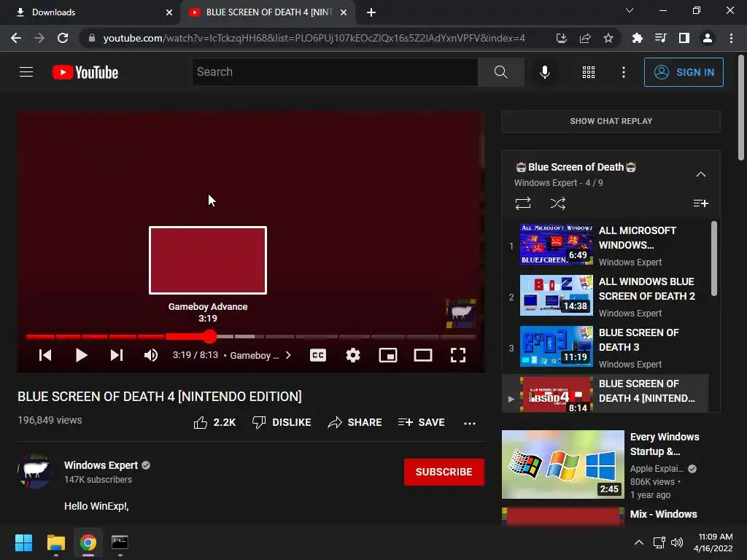
Task: Toggle shuffle playlist
Action: [558, 204]
